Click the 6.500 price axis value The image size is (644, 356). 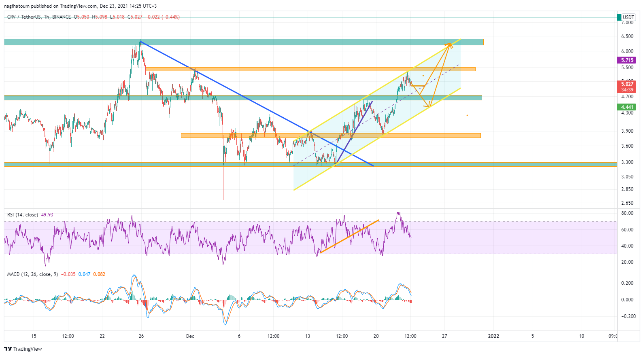pyautogui.click(x=627, y=36)
